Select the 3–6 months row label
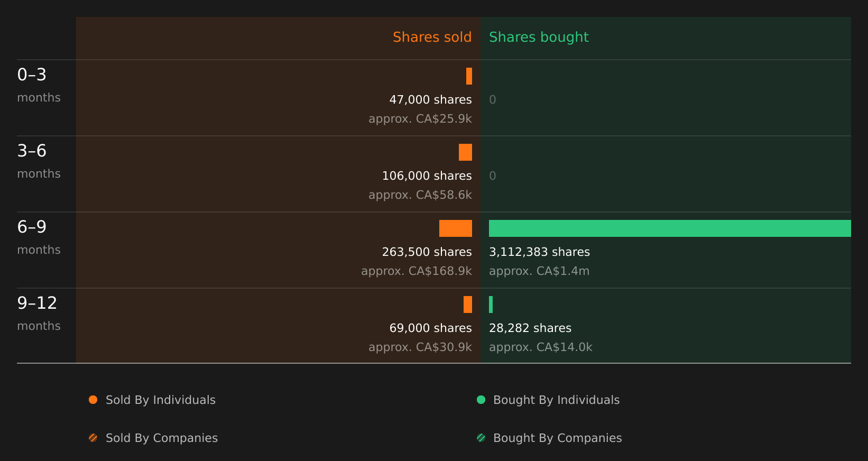 [x=39, y=161]
